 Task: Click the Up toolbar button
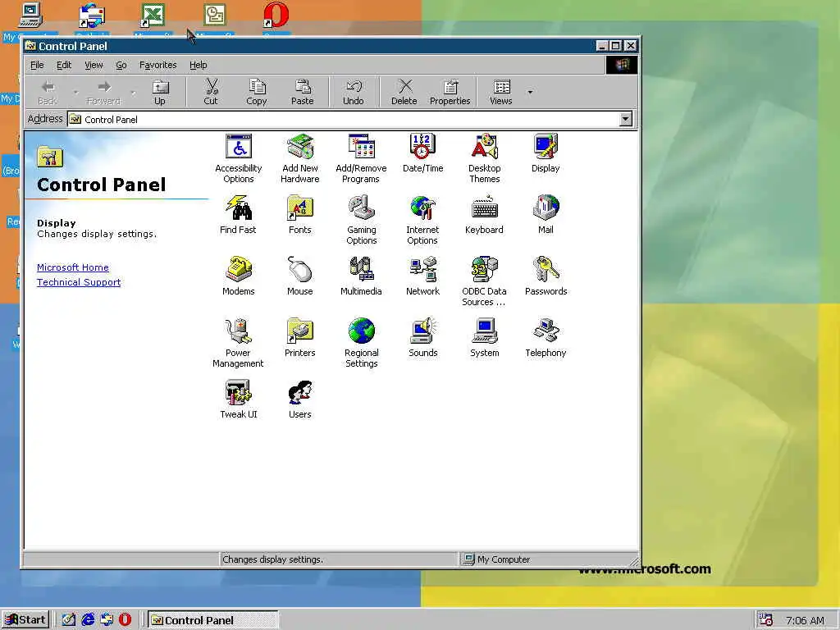(160, 92)
